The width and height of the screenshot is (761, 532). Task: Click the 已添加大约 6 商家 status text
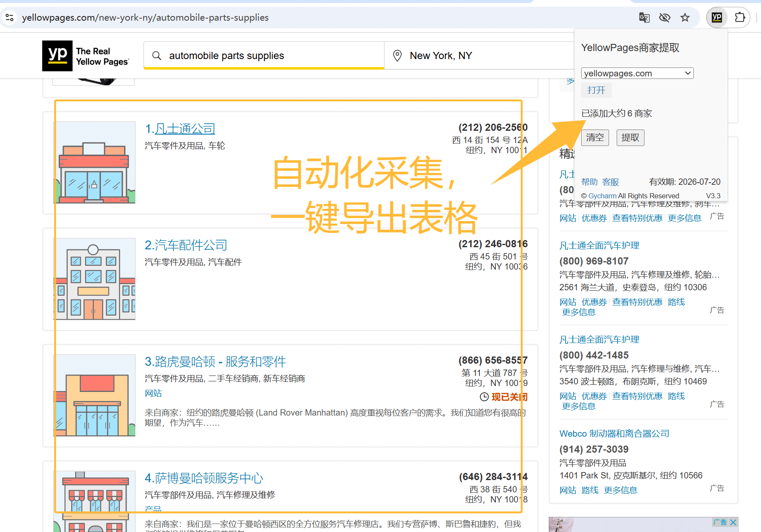point(617,113)
